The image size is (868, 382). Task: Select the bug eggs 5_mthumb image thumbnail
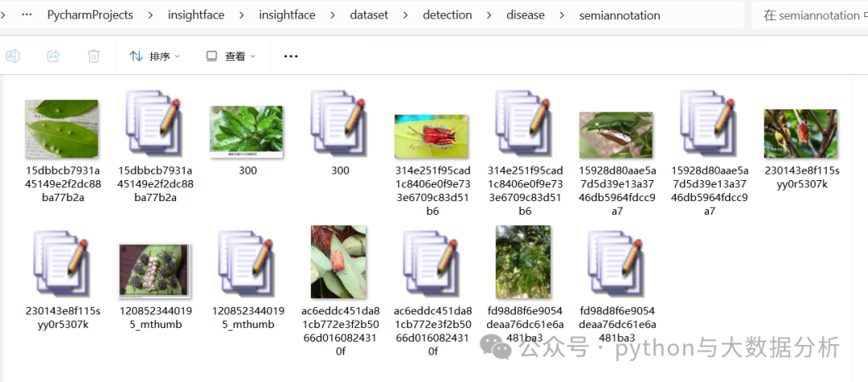(154, 270)
